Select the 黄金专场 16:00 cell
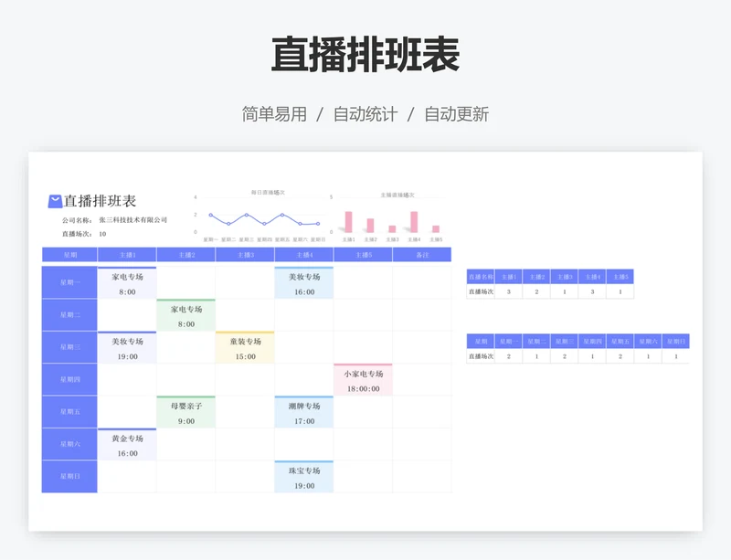The height and width of the screenshot is (560, 731). point(127,444)
